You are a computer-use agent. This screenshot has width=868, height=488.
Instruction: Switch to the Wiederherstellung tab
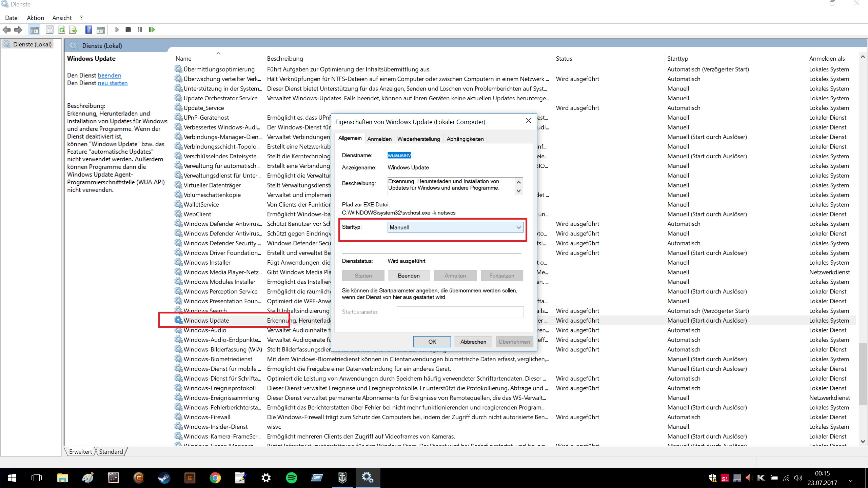[418, 139]
